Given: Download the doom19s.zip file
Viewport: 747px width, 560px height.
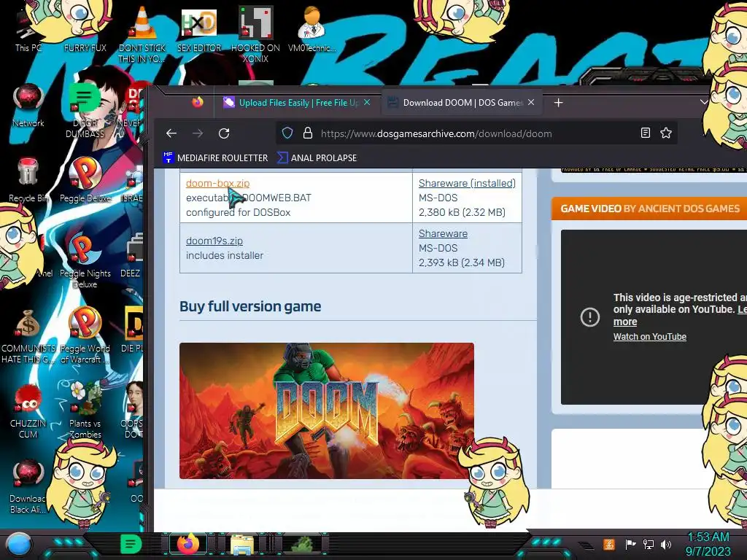Looking at the screenshot, I should 214,241.
